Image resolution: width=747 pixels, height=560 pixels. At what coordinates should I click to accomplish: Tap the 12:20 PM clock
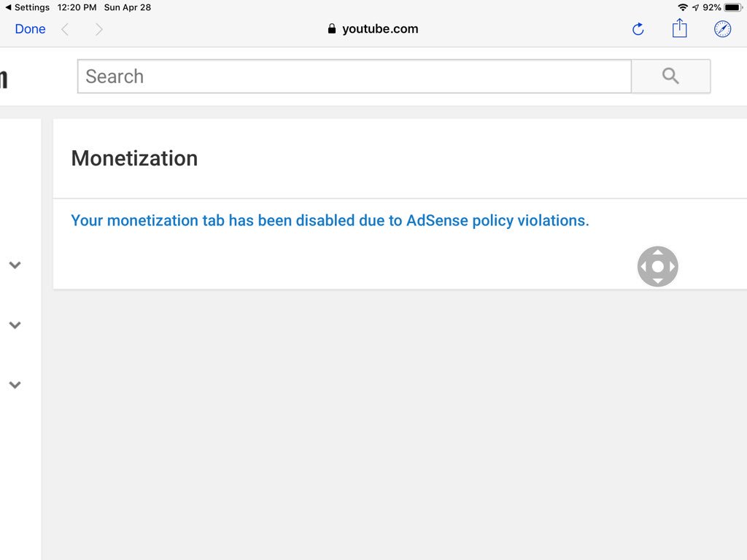77,7
